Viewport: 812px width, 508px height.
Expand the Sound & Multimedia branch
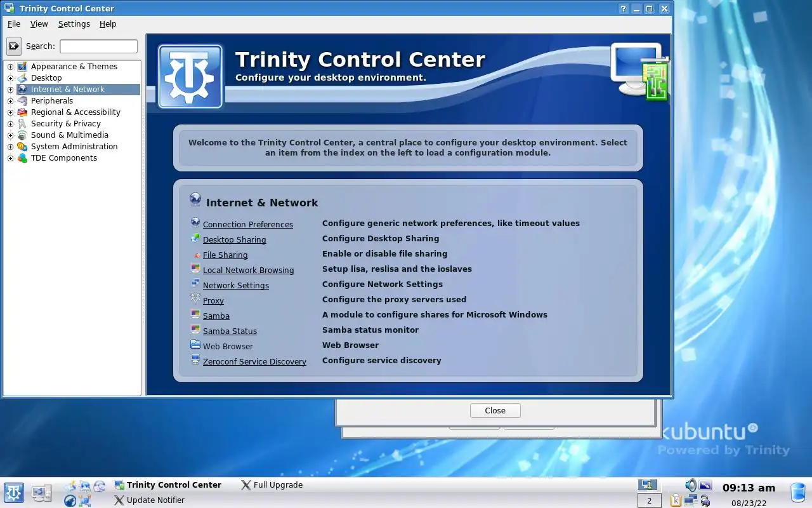point(10,135)
